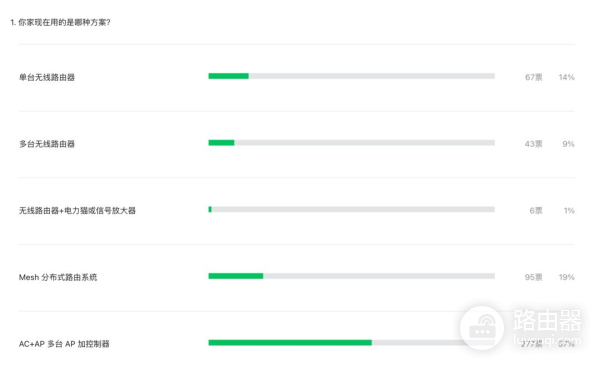Image resolution: width=600 pixels, height=368 pixels.
Task: Click the green bar for 多台无线路由器
Action: pos(221,143)
